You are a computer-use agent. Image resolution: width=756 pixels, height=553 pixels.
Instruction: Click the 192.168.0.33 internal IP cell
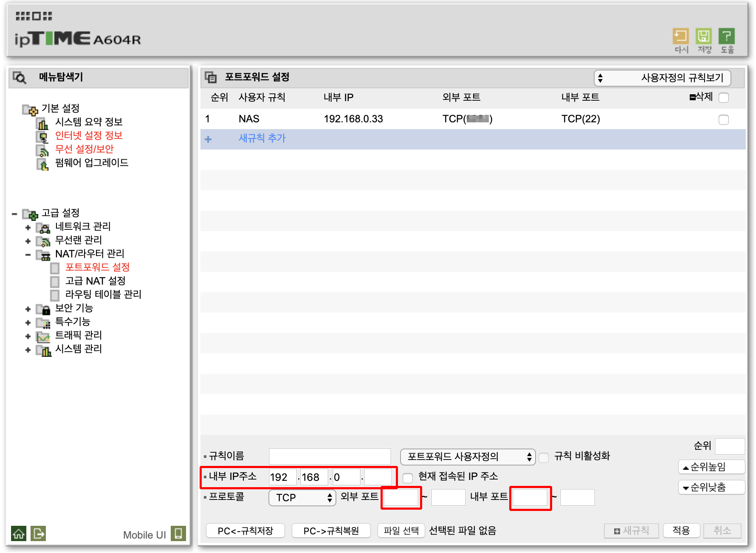pyautogui.click(x=353, y=119)
